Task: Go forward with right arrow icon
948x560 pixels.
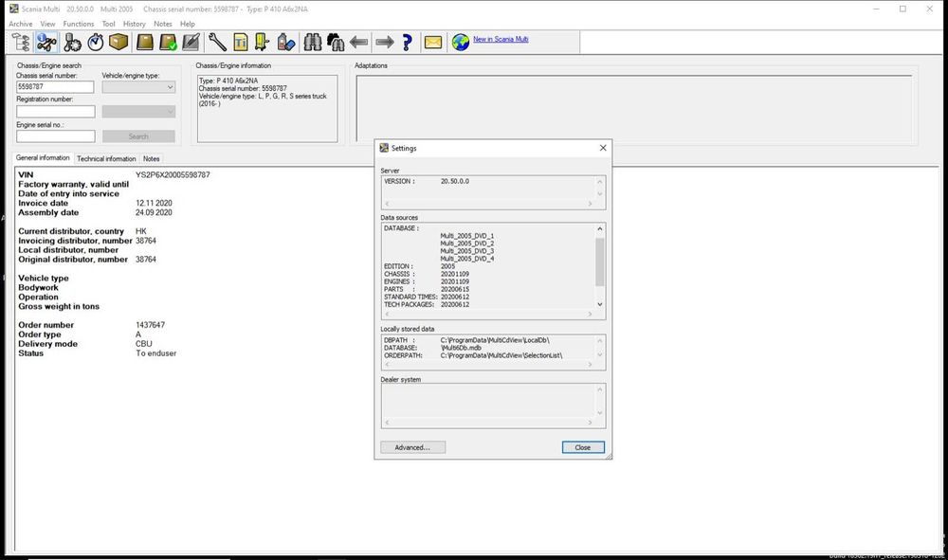Action: (385, 43)
